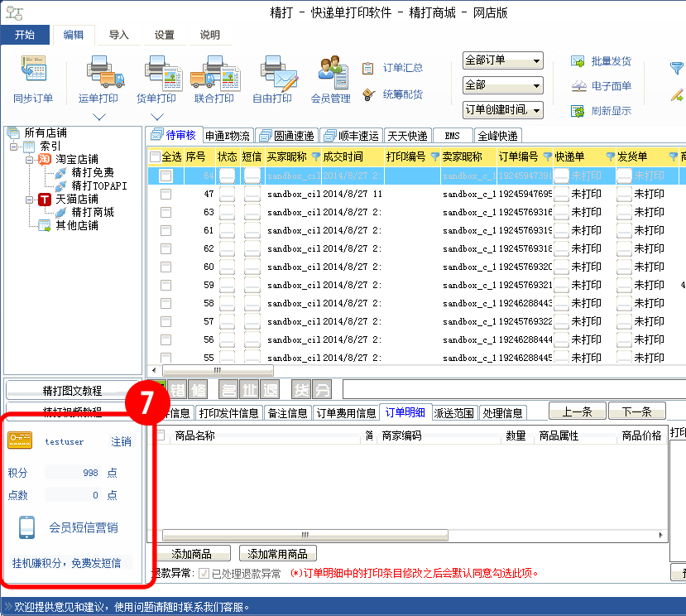
Task: Switch to the 设置 ribbon tab
Action: pyautogui.click(x=165, y=35)
